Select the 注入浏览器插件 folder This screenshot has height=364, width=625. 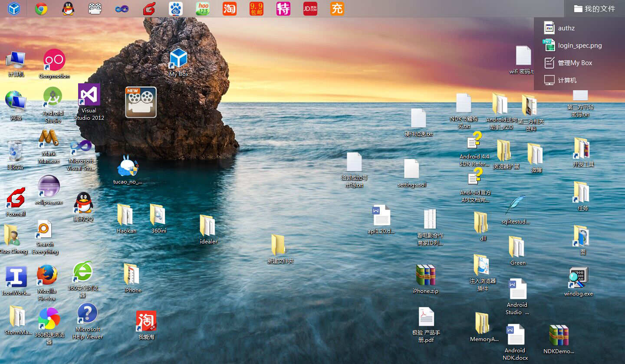482,272
